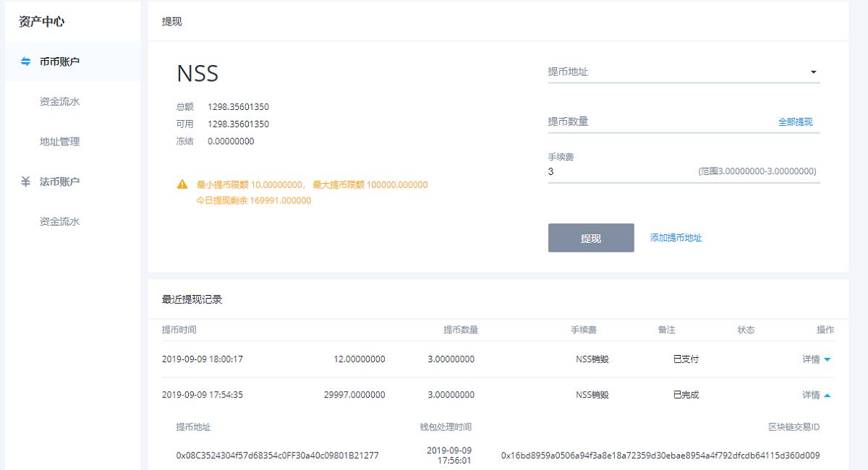Click the 提现 submit button
Screen dimensions: 868x470
591,238
